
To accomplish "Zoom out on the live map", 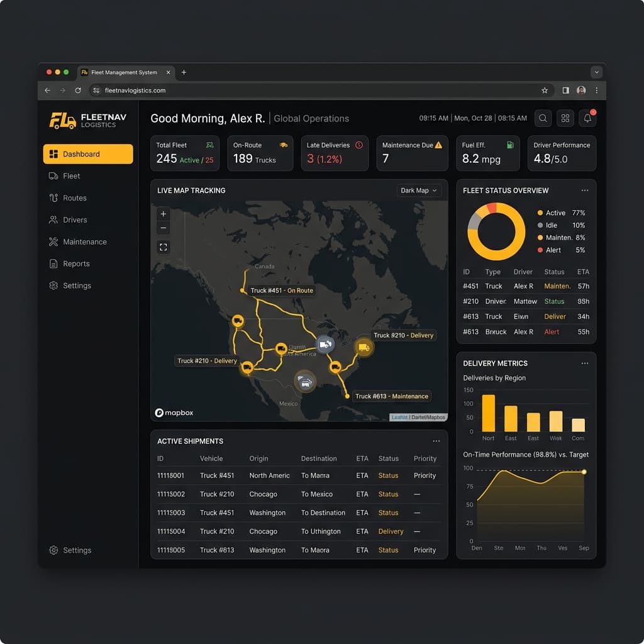I will tap(164, 228).
